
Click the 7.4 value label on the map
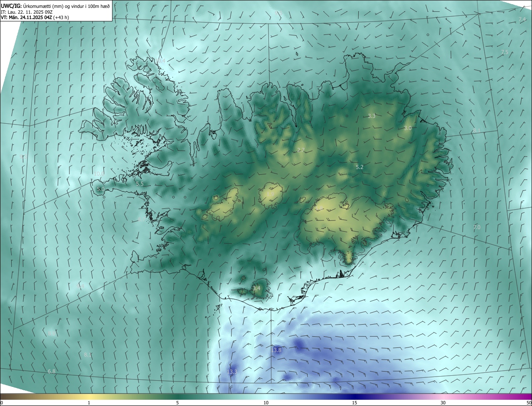[522, 20]
